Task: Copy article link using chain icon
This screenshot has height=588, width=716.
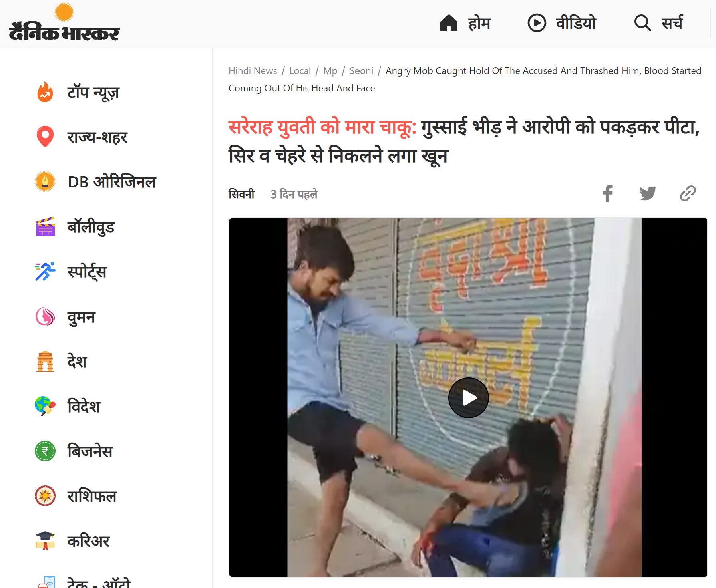Action: (688, 193)
